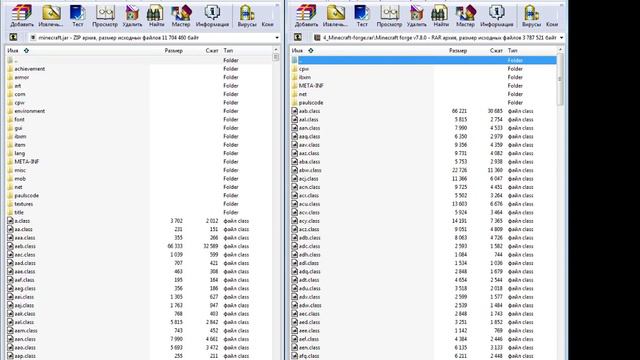
Task: Open Мастер (Wizard) in left minecraft.jar window
Action: point(180,16)
